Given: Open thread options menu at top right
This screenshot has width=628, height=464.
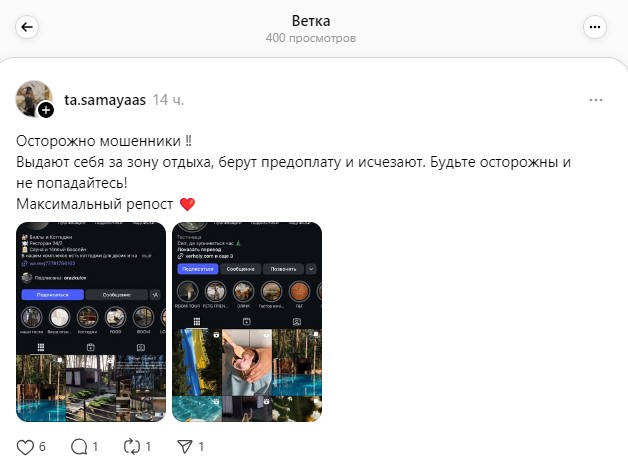Looking at the screenshot, I should tap(595, 27).
